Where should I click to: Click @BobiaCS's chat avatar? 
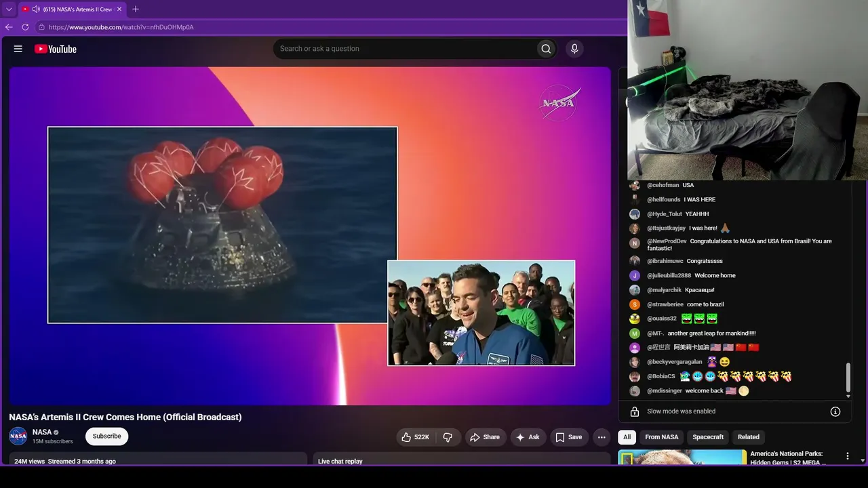pyautogui.click(x=635, y=376)
